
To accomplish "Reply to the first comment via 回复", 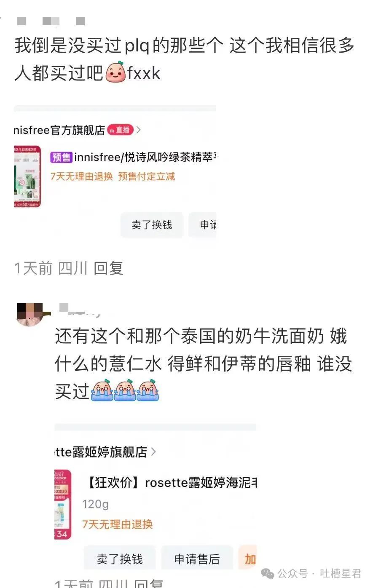I will 108,268.
